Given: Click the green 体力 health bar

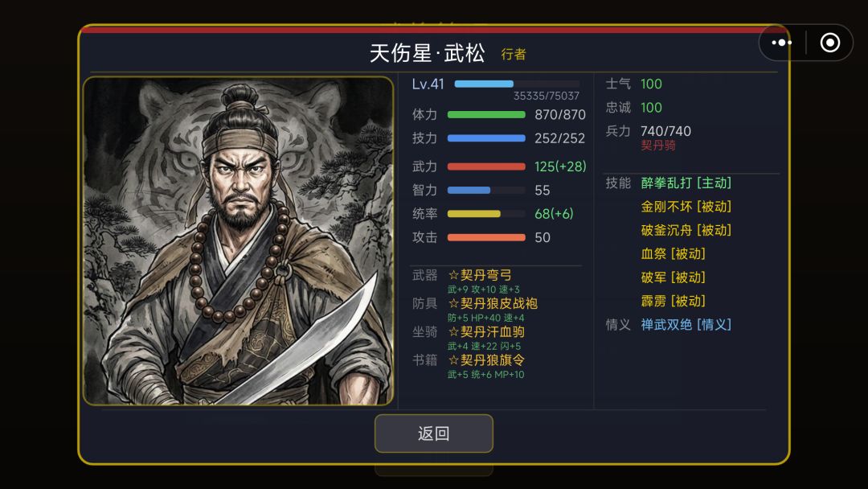Looking at the screenshot, I should click(486, 115).
